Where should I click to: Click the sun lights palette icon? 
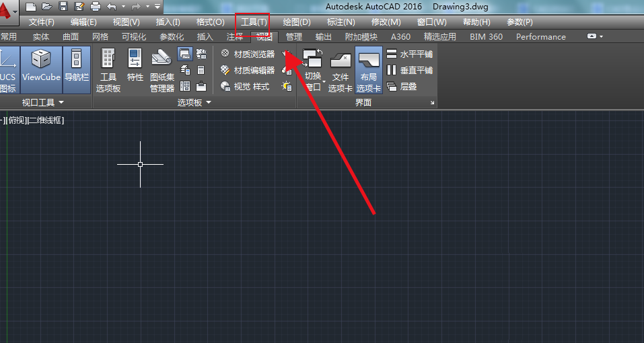[x=287, y=87]
